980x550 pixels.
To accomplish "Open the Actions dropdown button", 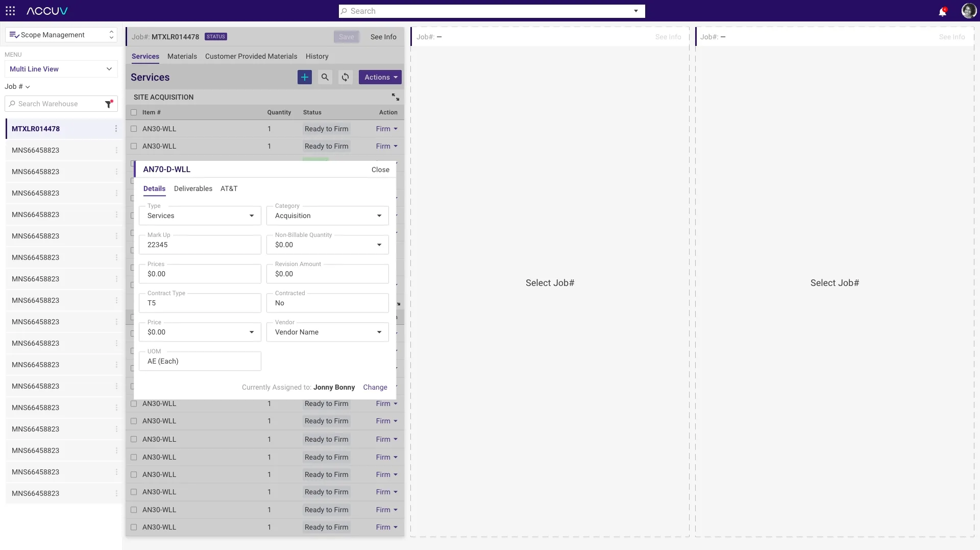I will pos(380,77).
